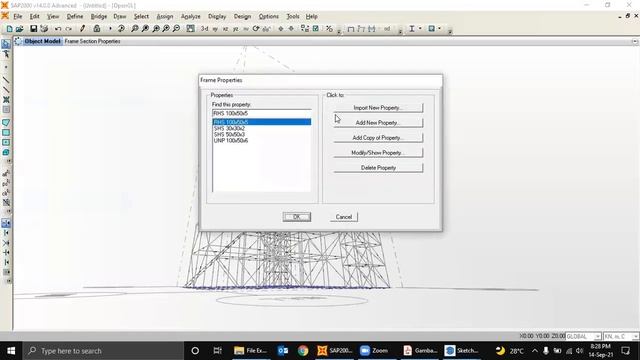Viewport: 640px width, 360px height.
Task: Select UNP 100x50x6 in property list
Action: 231,140
